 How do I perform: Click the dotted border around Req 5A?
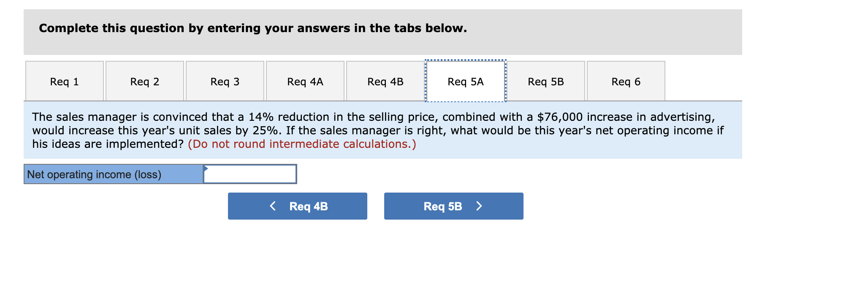click(x=464, y=61)
